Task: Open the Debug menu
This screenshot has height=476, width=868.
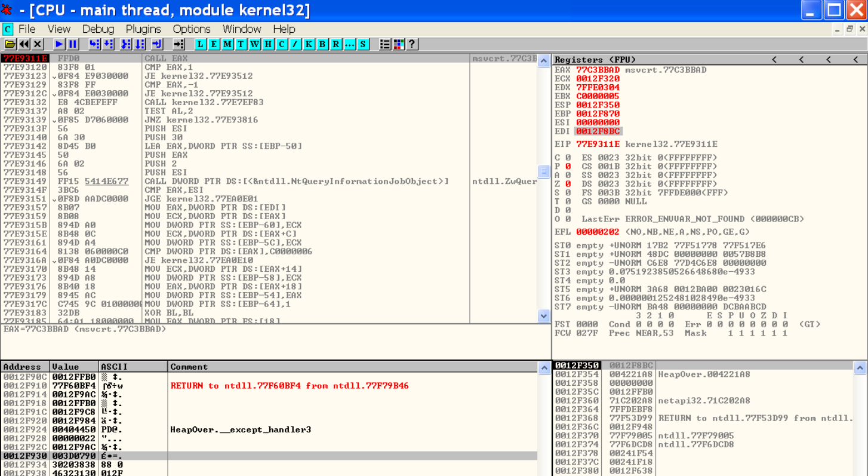Action: tap(99, 29)
